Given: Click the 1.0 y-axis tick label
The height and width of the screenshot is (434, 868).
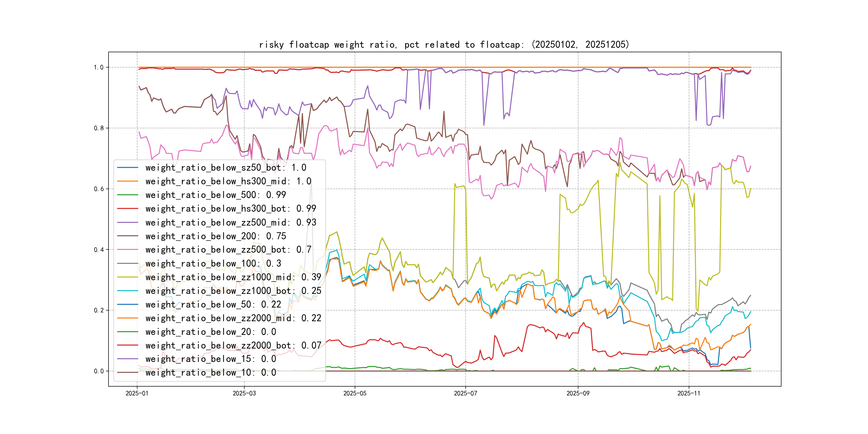Looking at the screenshot, I should 99,68.
